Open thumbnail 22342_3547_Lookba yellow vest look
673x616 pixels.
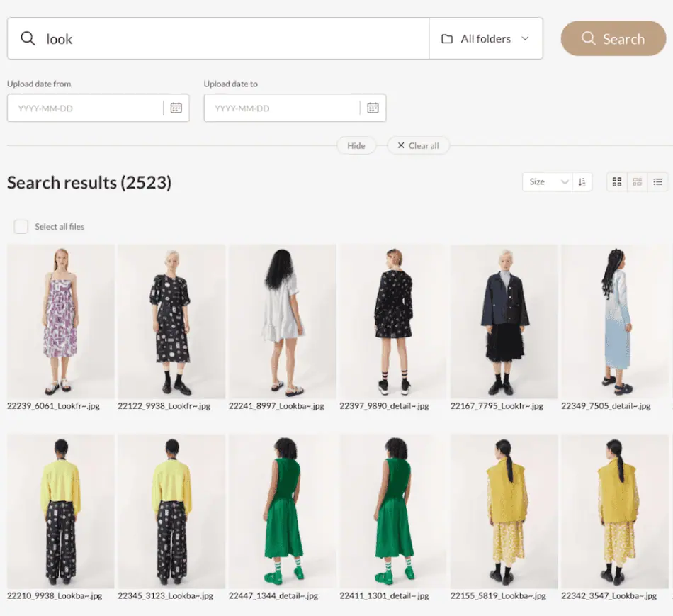coord(615,511)
